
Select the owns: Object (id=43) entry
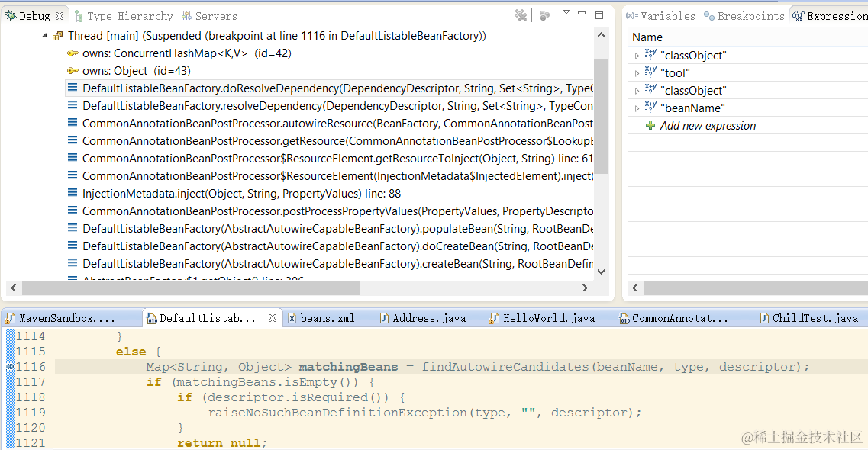[x=136, y=72]
